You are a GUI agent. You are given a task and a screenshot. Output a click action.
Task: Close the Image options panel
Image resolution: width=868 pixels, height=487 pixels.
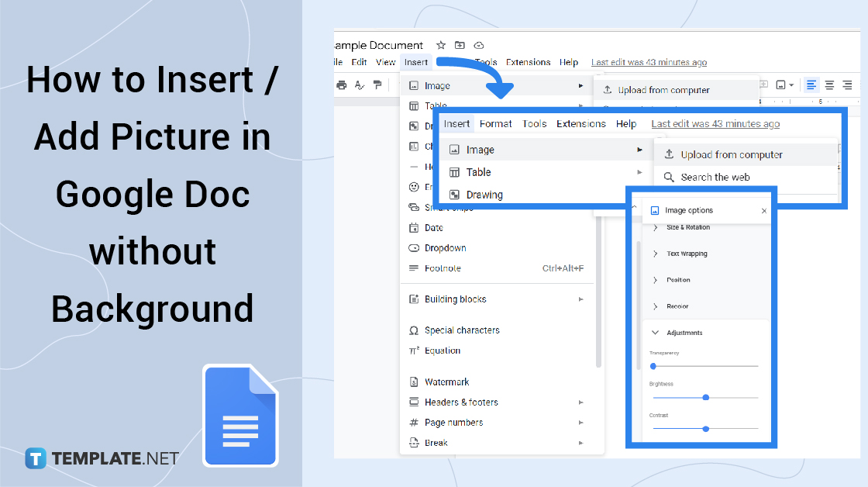[x=764, y=210]
